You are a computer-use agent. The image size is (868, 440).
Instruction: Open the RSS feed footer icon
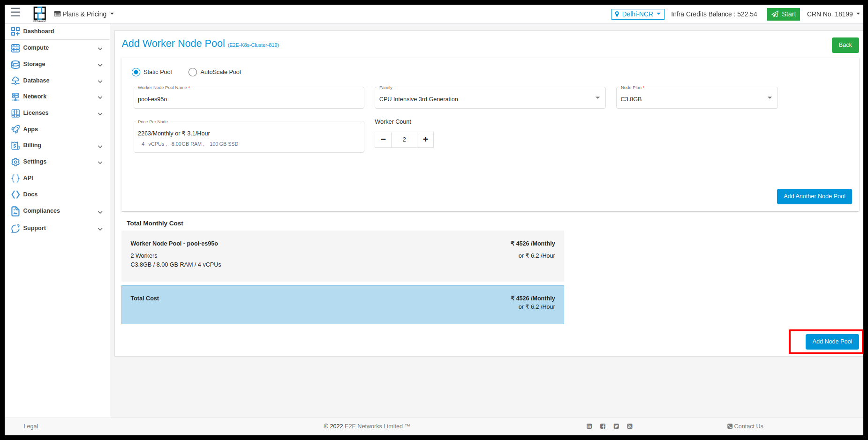tap(630, 426)
